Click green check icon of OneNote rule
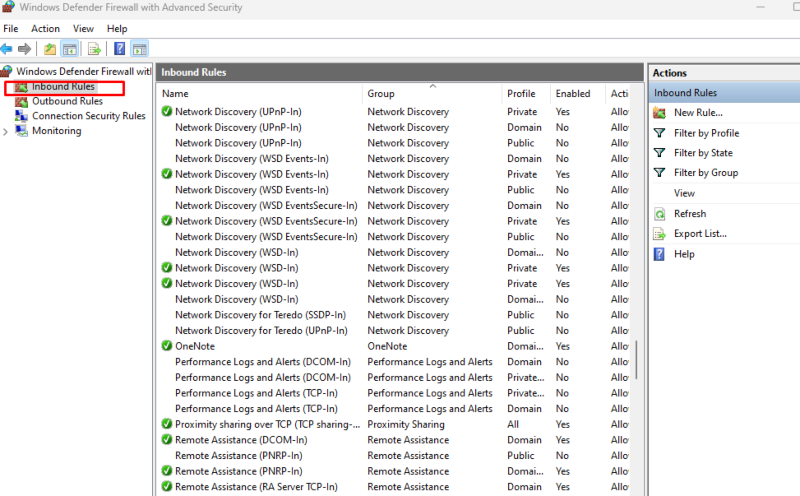800x496 pixels. point(166,345)
